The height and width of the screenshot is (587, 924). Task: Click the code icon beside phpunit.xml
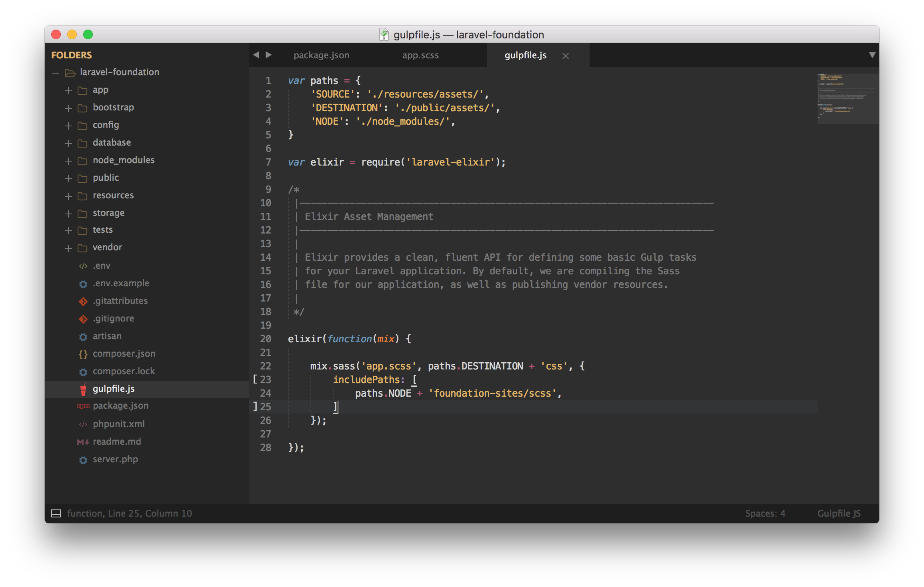(83, 424)
